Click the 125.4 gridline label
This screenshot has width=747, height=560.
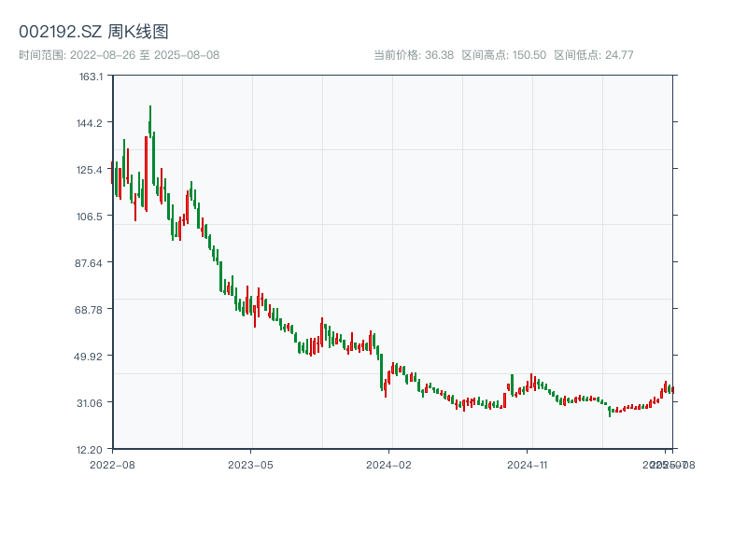(x=91, y=171)
